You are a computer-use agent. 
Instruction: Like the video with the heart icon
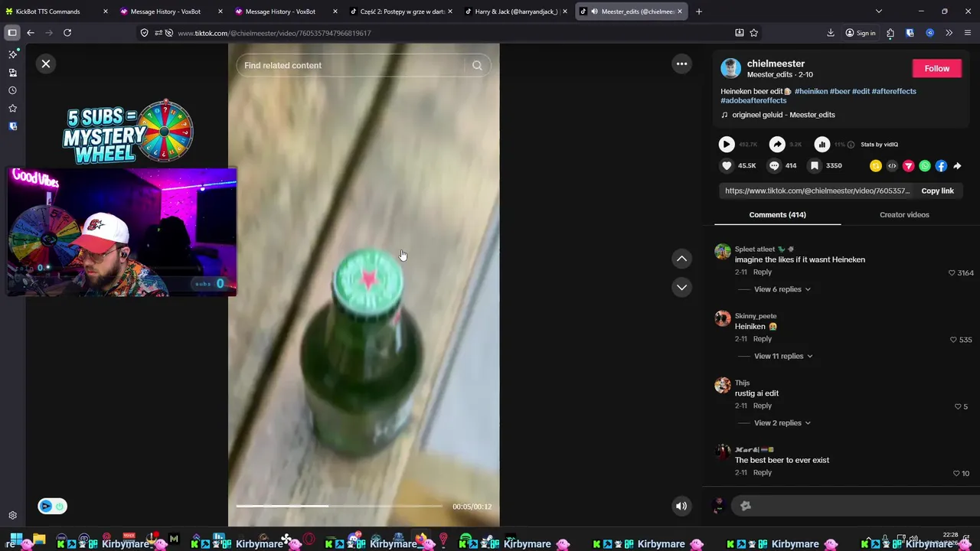pos(727,165)
